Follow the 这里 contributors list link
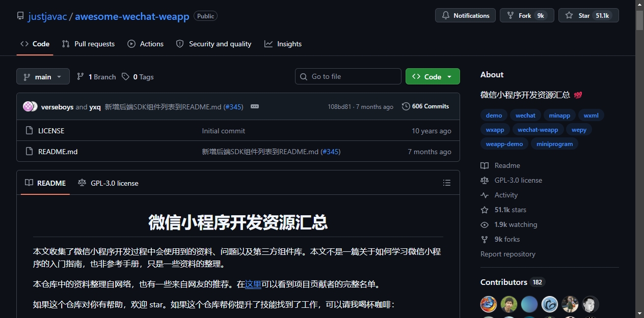Image resolution: width=644 pixels, height=318 pixels. click(253, 284)
